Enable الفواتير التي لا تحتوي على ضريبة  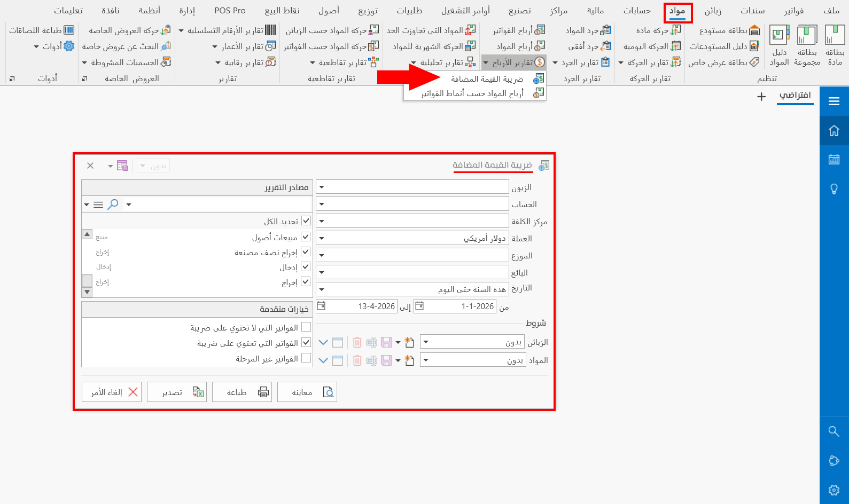(x=306, y=327)
